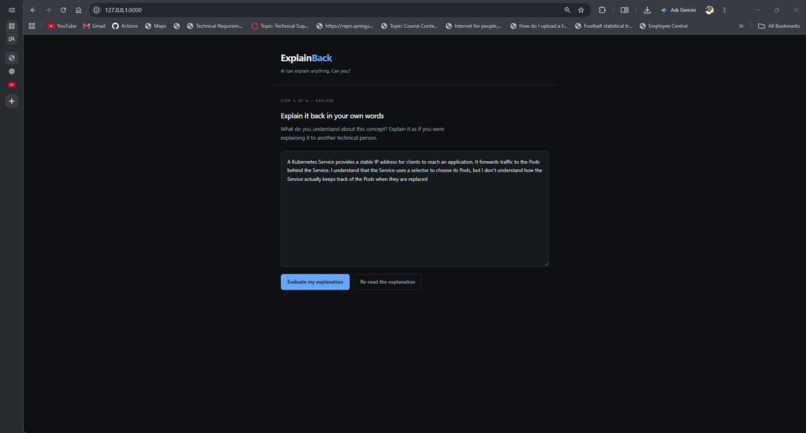Open the All Bookmarks folder

pos(779,26)
